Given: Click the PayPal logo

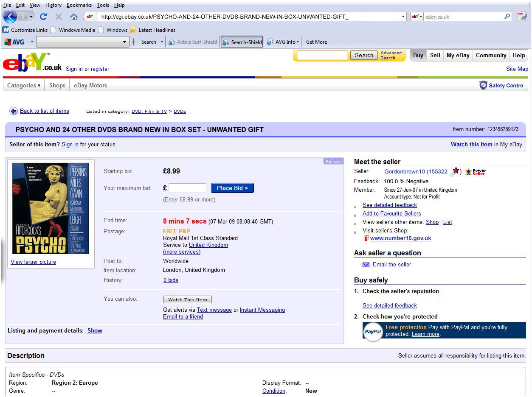Looking at the screenshot, I should point(373,332).
